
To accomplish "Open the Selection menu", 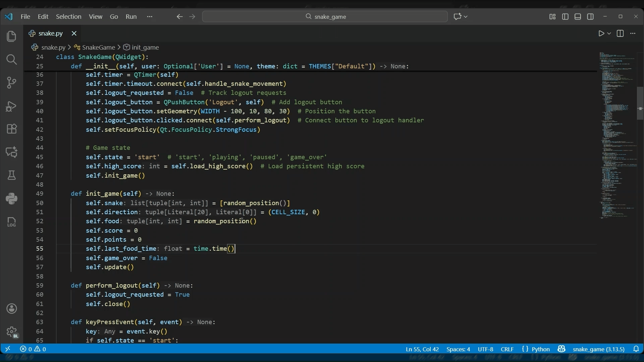I will tap(69, 16).
